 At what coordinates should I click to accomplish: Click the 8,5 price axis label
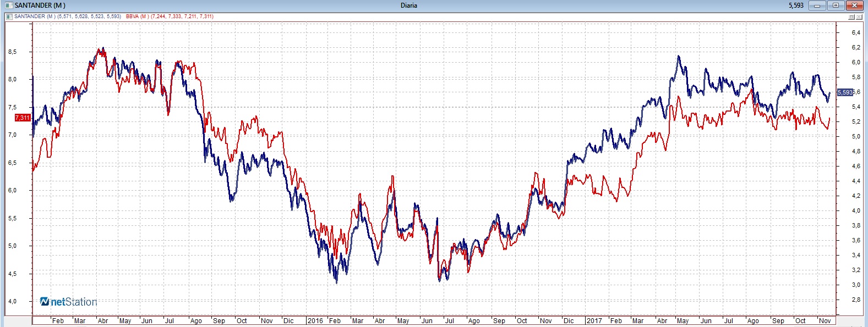[x=12, y=52]
